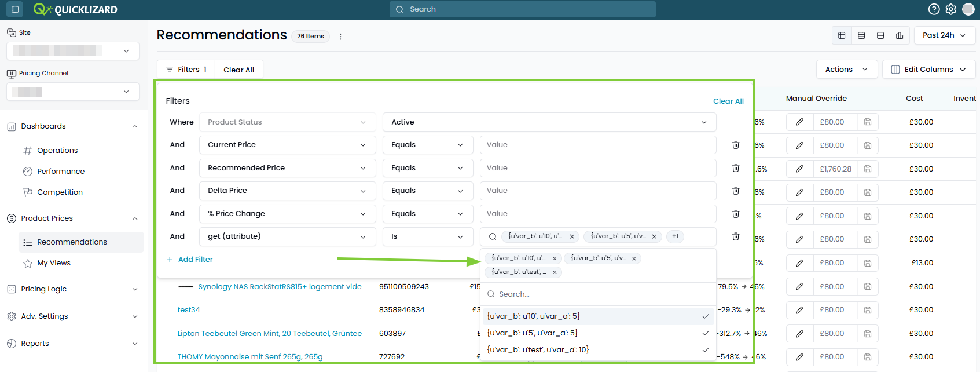Click Clear All inside Filters panel
980x372 pixels.
[728, 101]
